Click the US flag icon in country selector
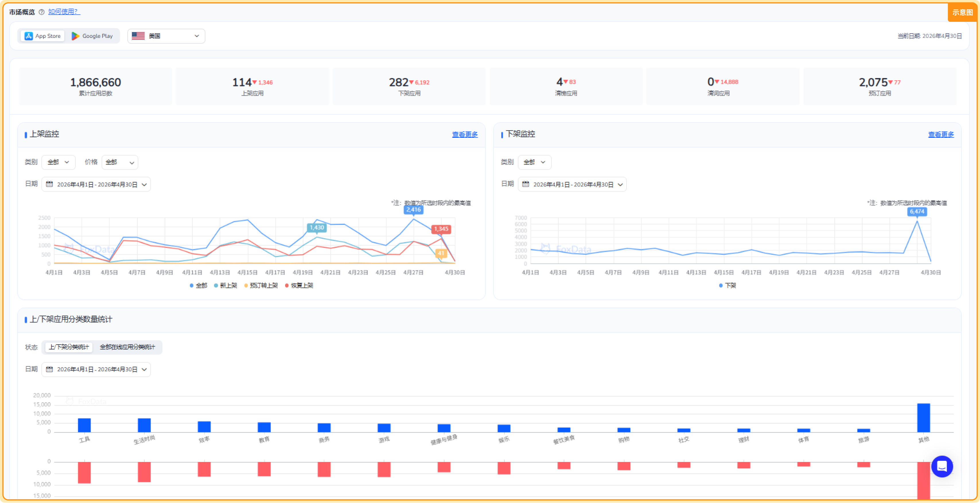 138,36
